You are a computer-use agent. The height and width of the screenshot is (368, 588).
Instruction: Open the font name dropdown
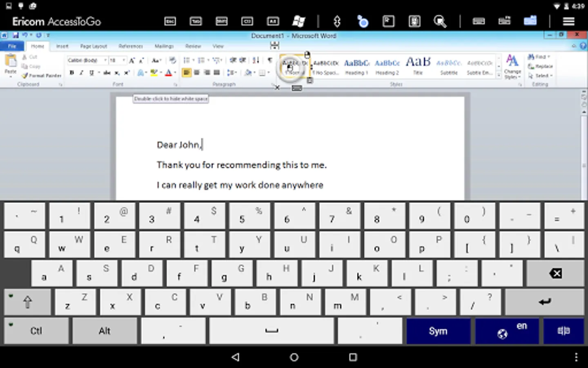pyautogui.click(x=105, y=61)
